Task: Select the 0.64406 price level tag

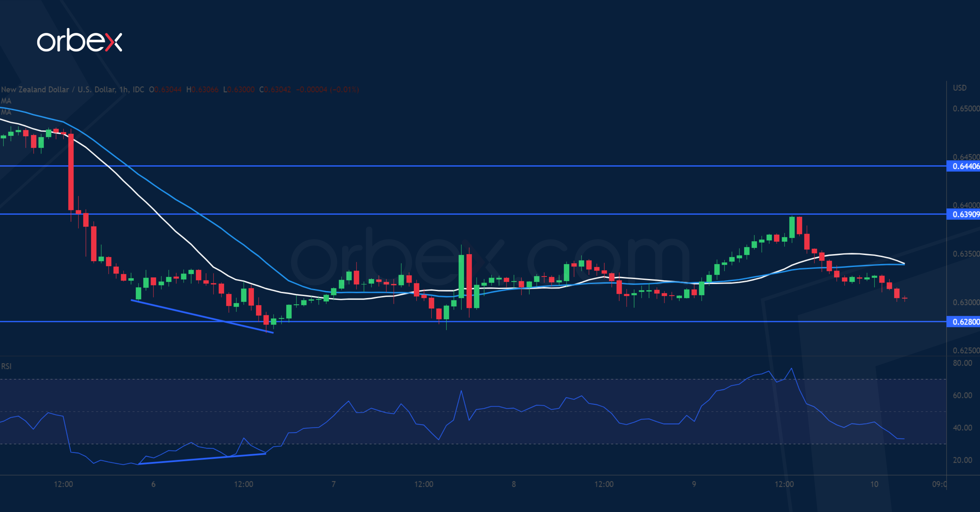Action: coord(965,166)
